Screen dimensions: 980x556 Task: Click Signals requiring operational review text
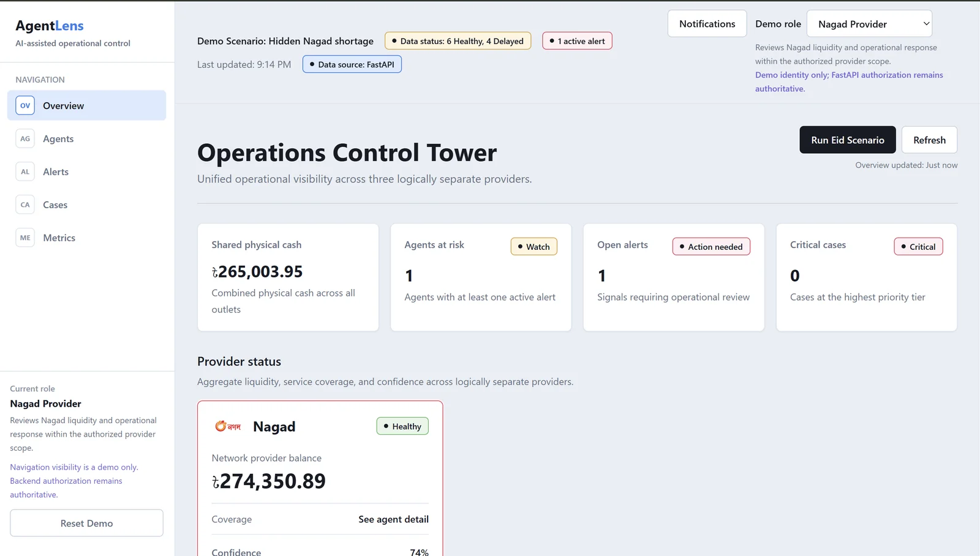click(x=673, y=297)
